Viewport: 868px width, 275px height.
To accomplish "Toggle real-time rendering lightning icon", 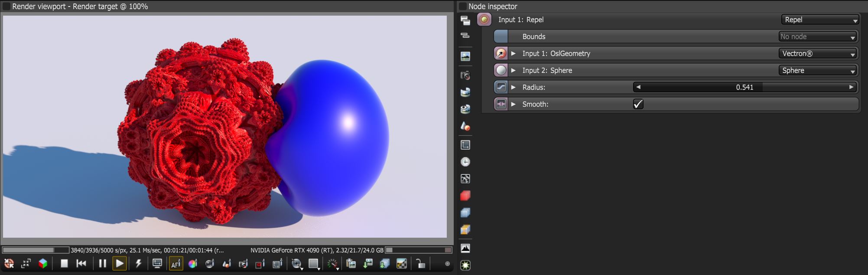I will click(139, 263).
